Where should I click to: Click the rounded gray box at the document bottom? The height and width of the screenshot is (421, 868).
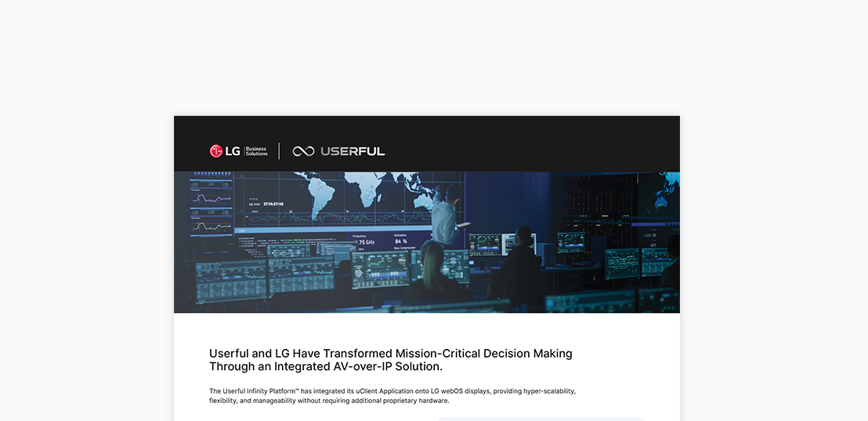point(541,419)
